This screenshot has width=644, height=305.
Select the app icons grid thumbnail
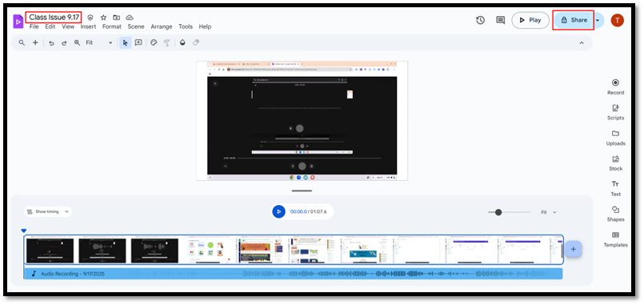[207, 251]
